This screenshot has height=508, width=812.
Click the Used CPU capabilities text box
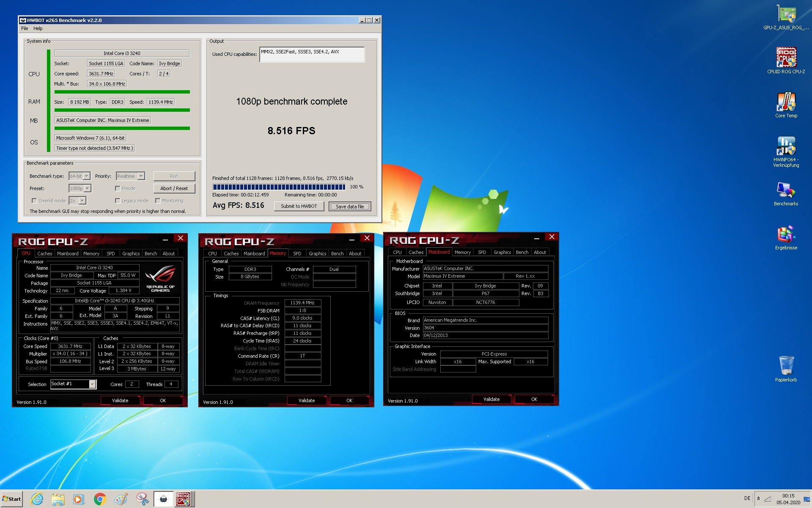tap(312, 54)
